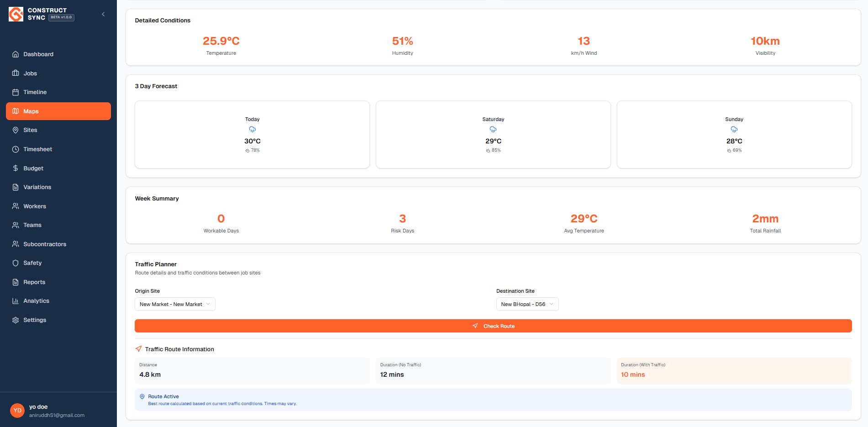Viewport: 868px width, 427px height.
Task: Click the Construct Sync logo
Action: click(x=16, y=14)
